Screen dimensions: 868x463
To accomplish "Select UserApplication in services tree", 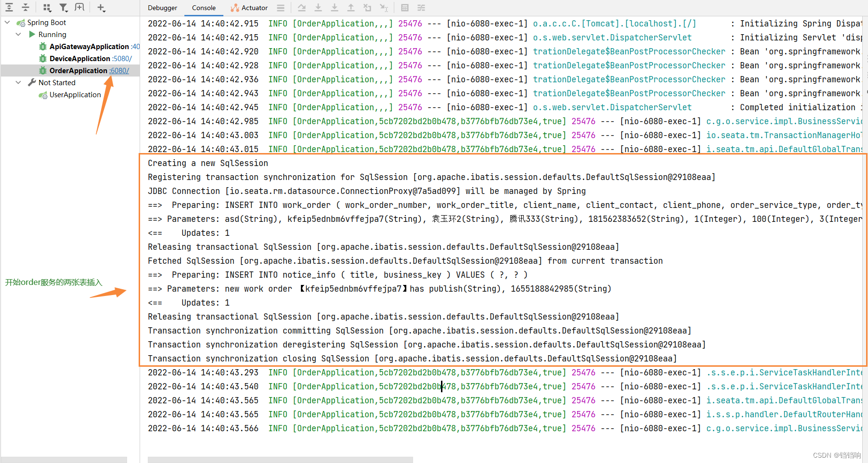I will (75, 95).
